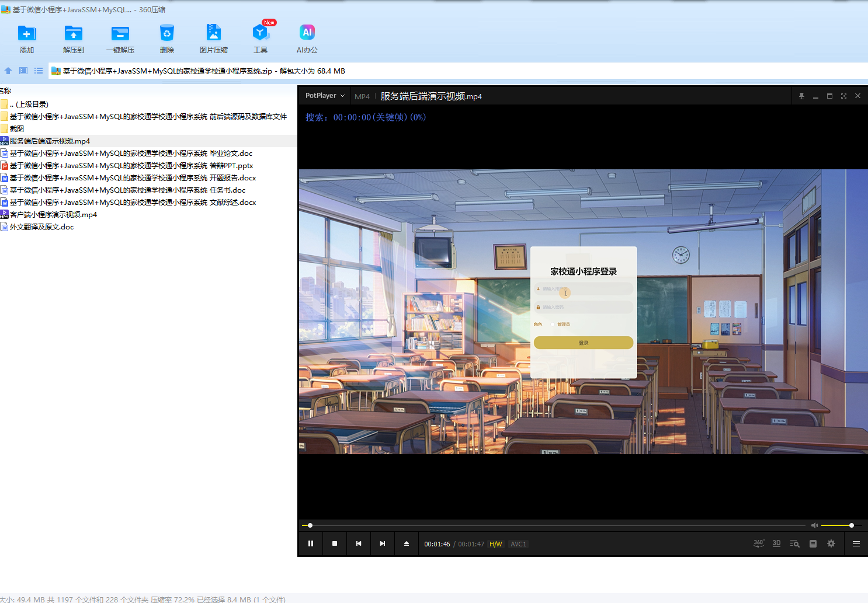Image resolution: width=868 pixels, height=603 pixels.
Task: Click the password field in the video login form
Action: point(584,307)
